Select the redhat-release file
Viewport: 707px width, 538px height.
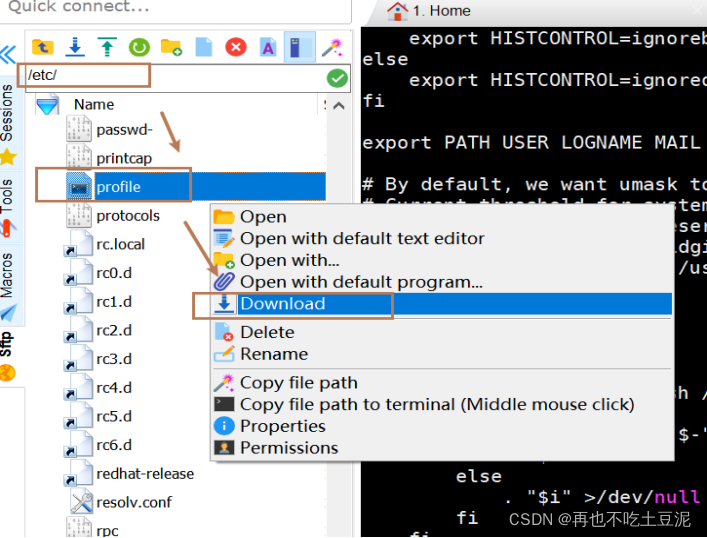[x=145, y=474]
